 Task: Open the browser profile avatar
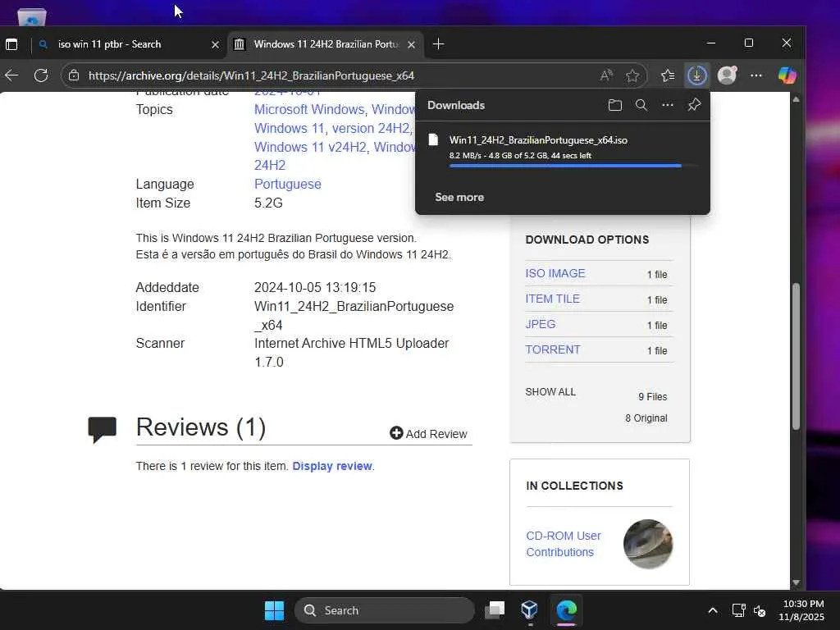point(727,75)
